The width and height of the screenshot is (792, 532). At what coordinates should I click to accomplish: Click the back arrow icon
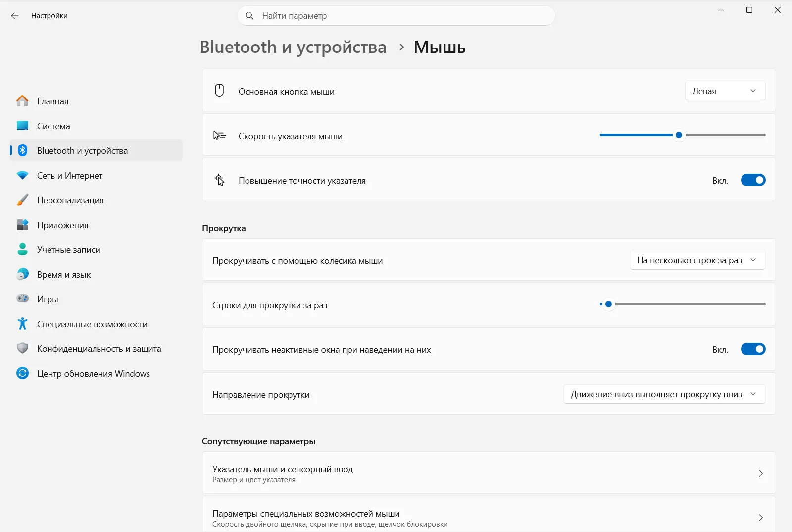(x=15, y=16)
